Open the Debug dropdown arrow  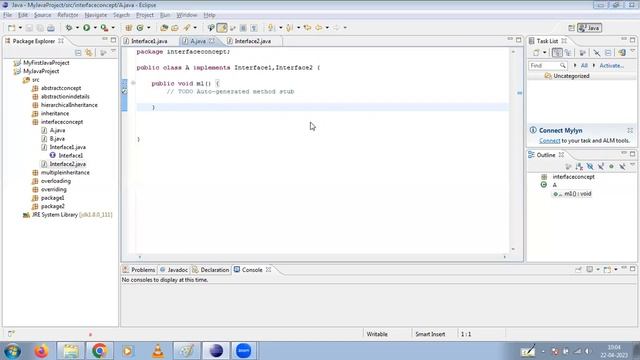(x=77, y=28)
